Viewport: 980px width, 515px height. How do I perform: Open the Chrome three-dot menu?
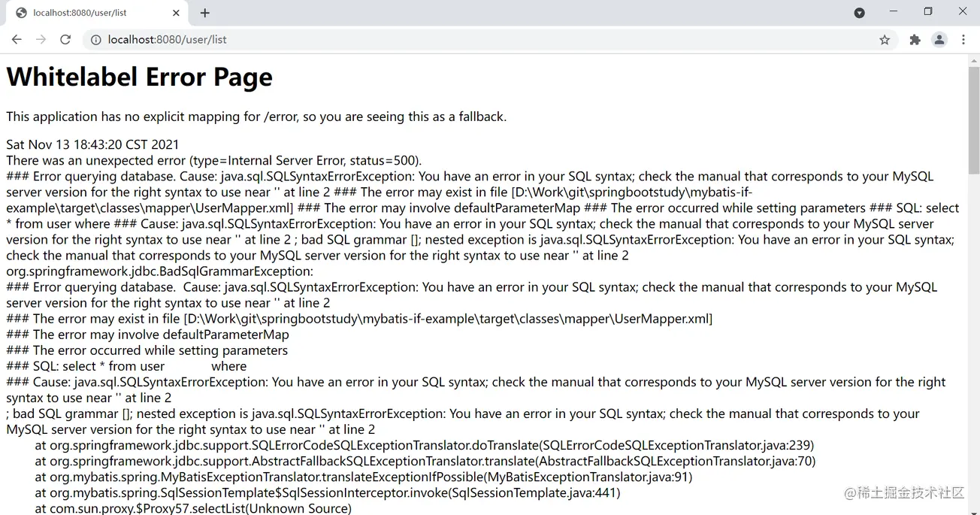pos(963,40)
